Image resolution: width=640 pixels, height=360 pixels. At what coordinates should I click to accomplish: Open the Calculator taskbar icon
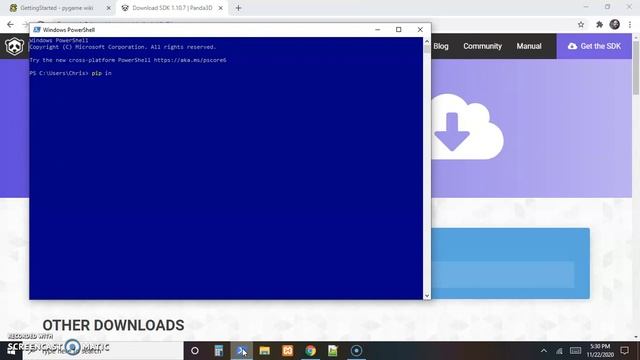coord(219,351)
